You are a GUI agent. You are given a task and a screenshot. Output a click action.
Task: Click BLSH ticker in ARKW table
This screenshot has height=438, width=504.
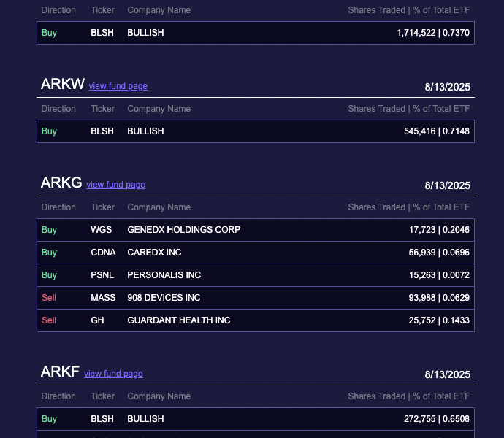point(102,131)
